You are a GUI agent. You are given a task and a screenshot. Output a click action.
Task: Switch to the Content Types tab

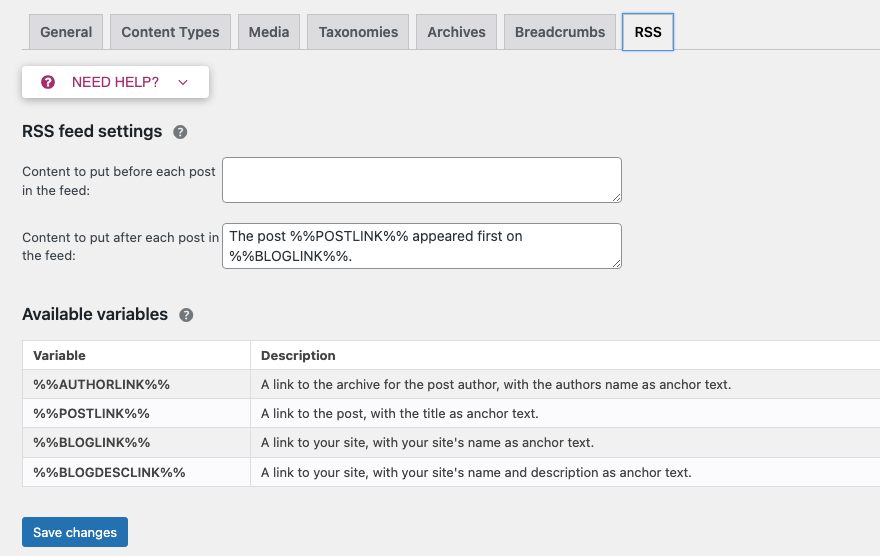pyautogui.click(x=170, y=32)
